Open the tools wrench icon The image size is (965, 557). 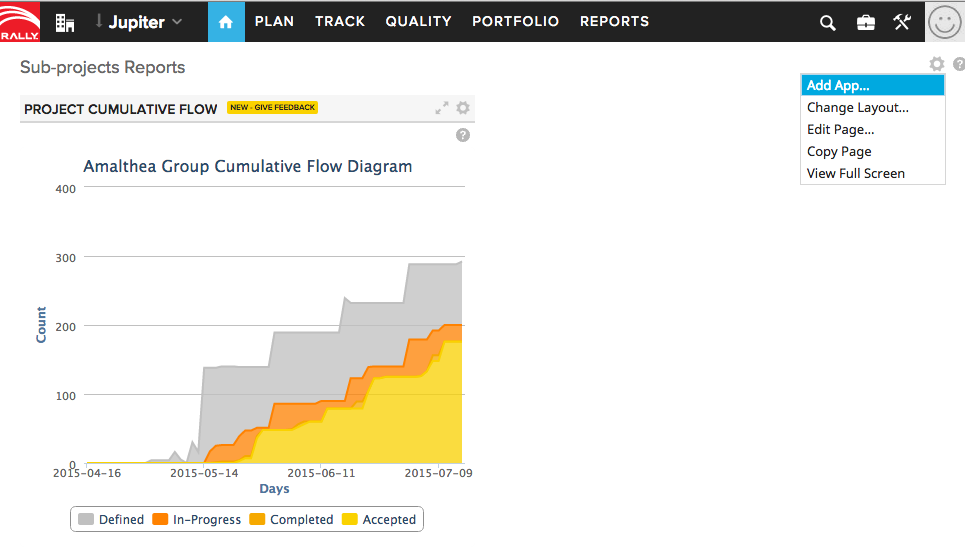click(x=902, y=21)
